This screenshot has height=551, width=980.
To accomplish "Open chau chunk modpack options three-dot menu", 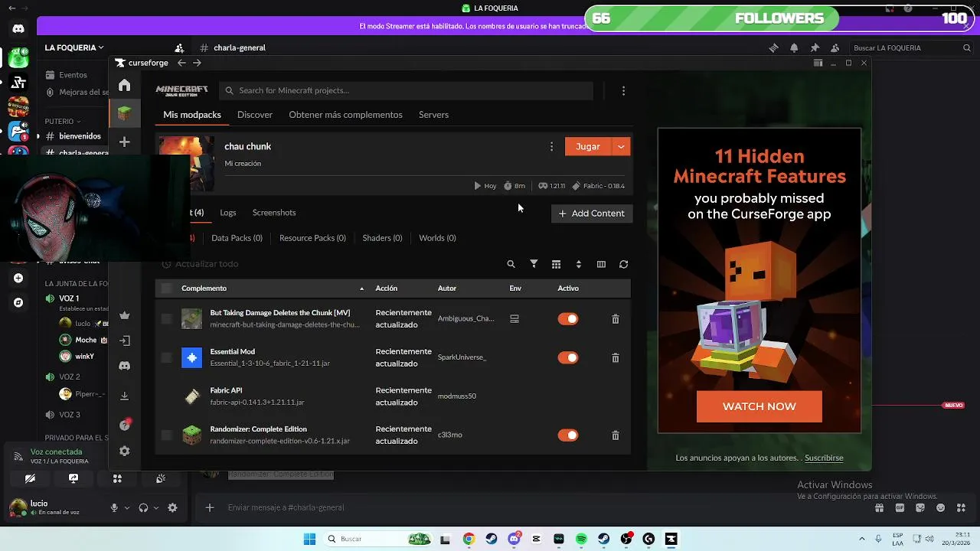I will pyautogui.click(x=551, y=146).
